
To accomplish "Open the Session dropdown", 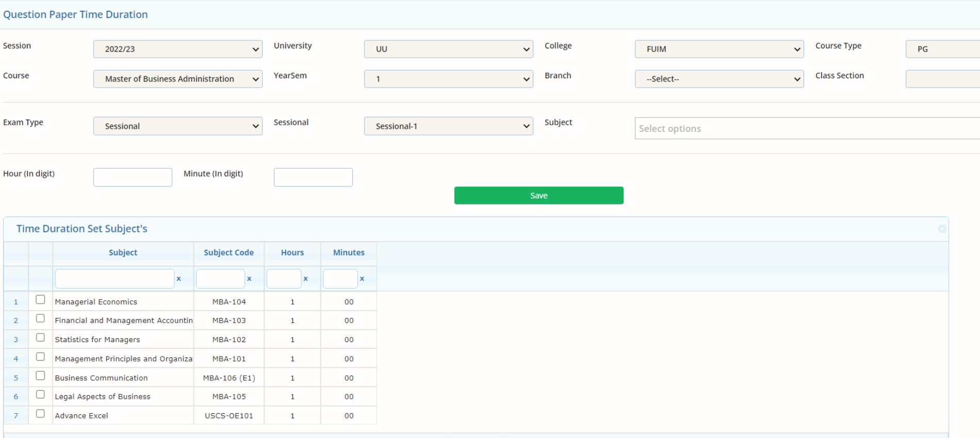I will click(x=177, y=49).
